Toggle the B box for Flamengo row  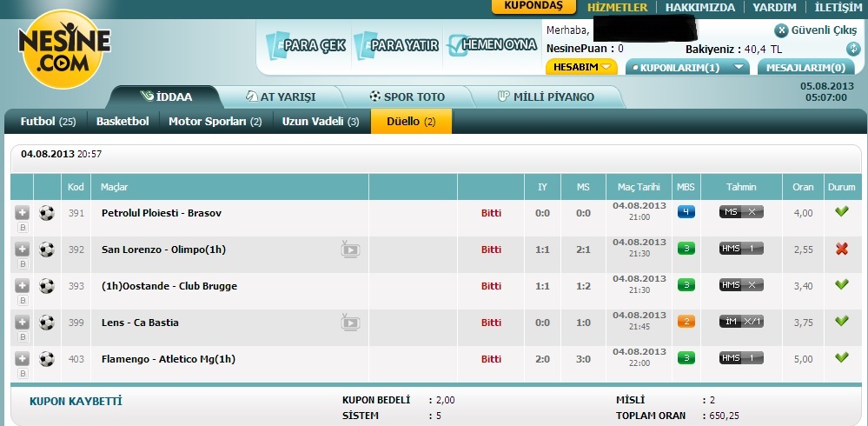click(23, 373)
